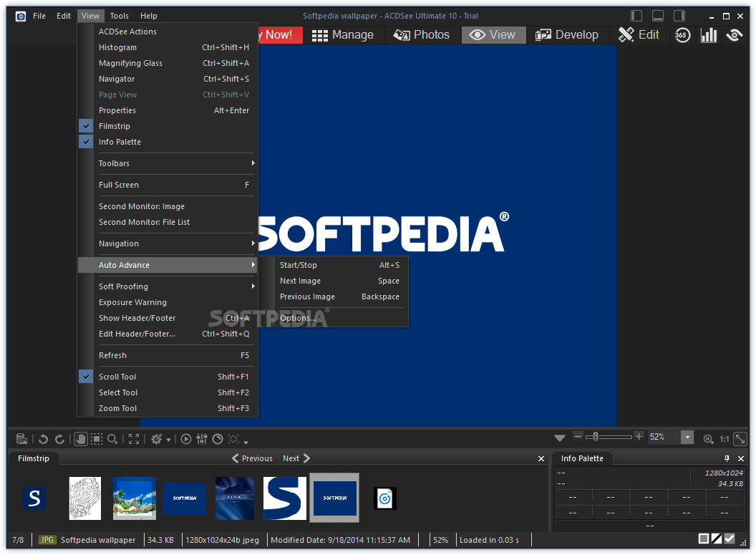This screenshot has width=756, height=555.
Task: Click the empty square status bar icon
Action: [x=704, y=539]
